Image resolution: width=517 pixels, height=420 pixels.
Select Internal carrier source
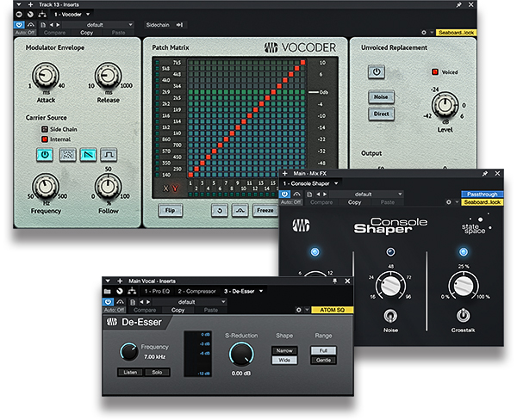[45, 139]
